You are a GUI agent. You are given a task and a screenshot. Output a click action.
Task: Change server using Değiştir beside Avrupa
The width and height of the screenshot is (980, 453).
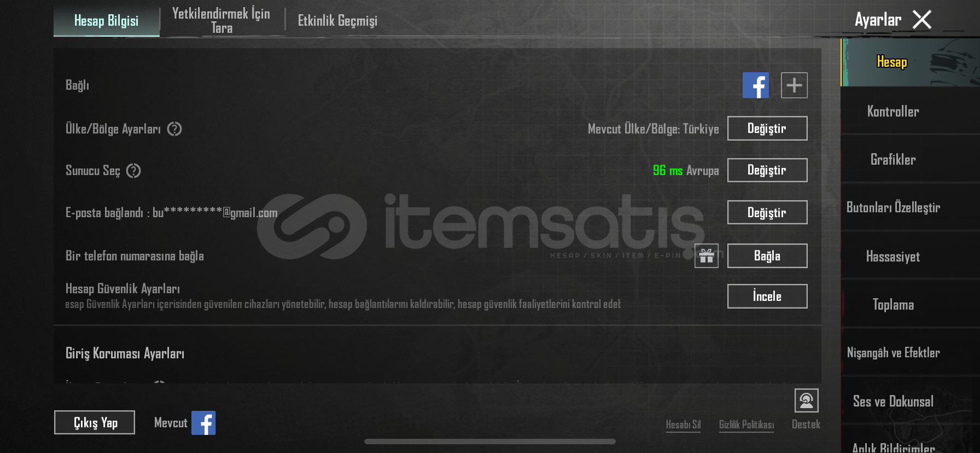pyautogui.click(x=767, y=170)
